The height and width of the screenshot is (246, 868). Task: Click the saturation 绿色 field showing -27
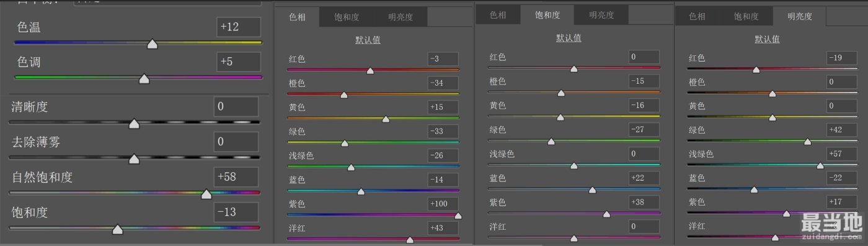(644, 130)
